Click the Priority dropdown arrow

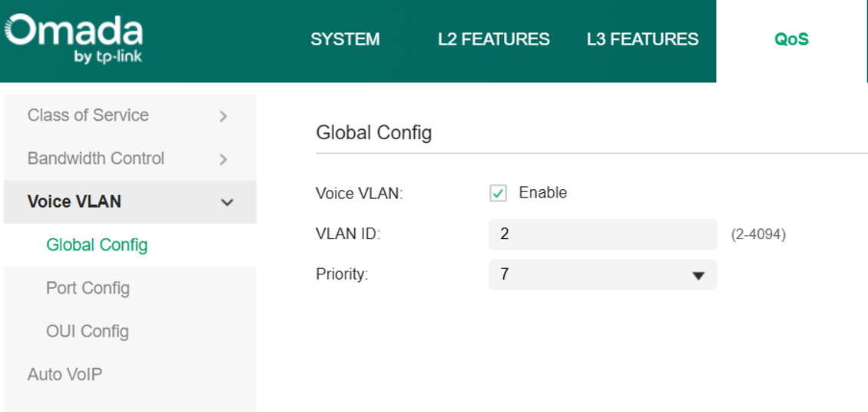pyautogui.click(x=698, y=276)
